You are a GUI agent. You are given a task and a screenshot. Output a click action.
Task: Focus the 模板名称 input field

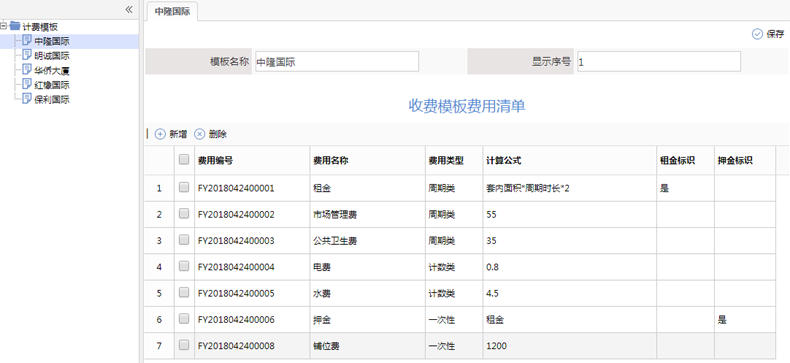coord(337,62)
